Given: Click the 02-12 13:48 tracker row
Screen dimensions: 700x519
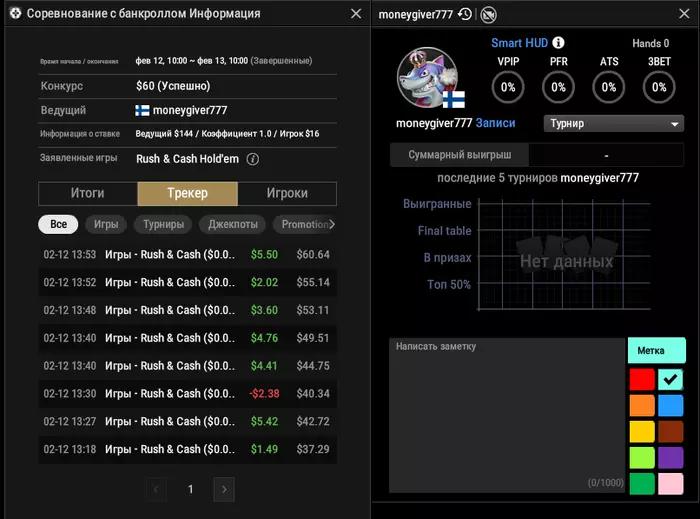Looking at the screenshot, I should [x=188, y=310].
